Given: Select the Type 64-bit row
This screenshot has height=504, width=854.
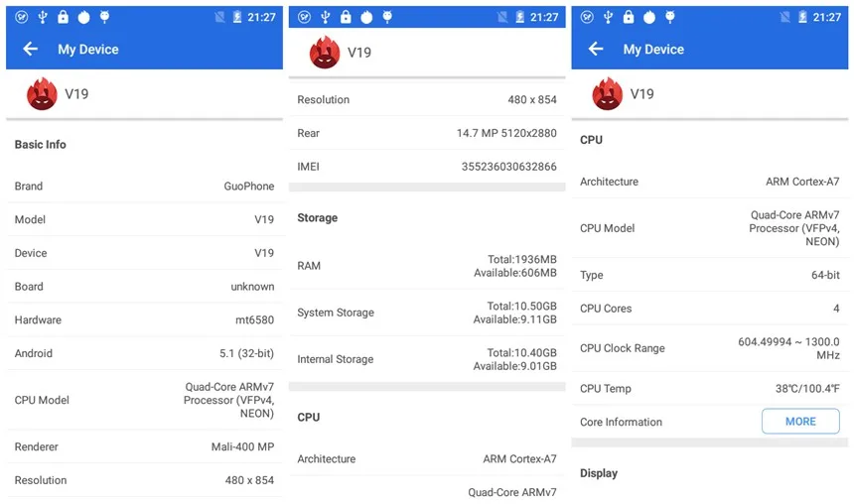Looking at the screenshot, I should point(710,275).
